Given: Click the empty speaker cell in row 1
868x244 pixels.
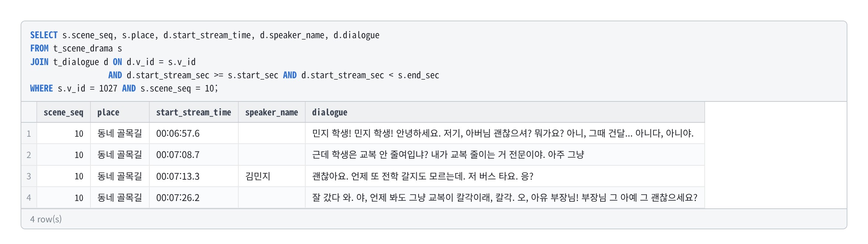Looking at the screenshot, I should point(272,133).
